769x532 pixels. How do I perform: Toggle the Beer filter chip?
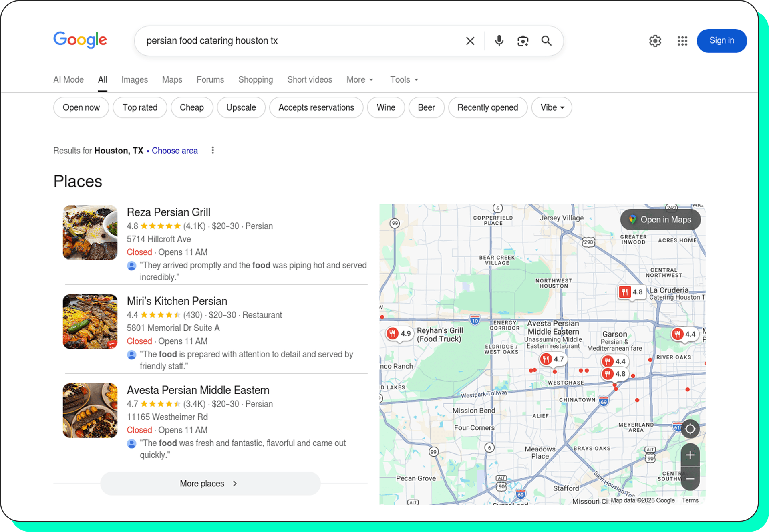(x=427, y=107)
